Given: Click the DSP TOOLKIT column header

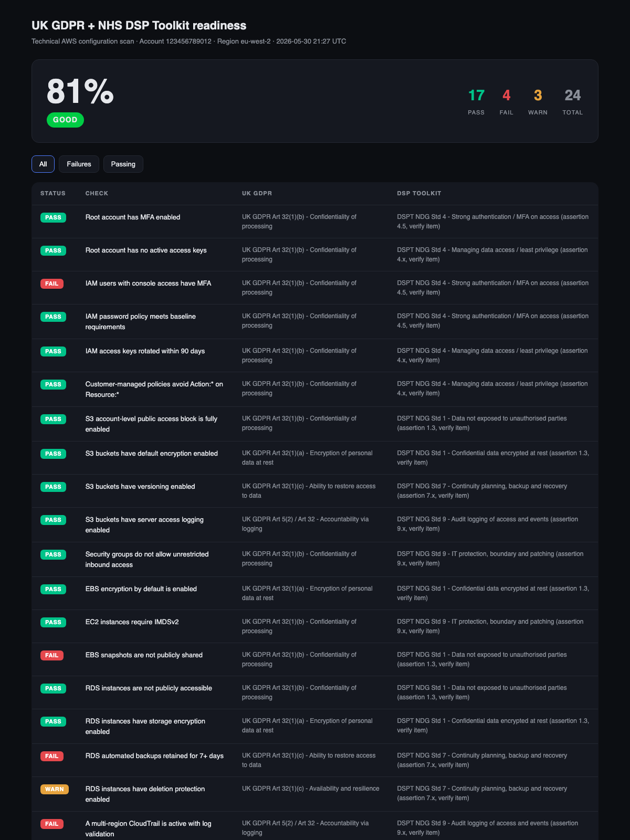Looking at the screenshot, I should 419,193.
